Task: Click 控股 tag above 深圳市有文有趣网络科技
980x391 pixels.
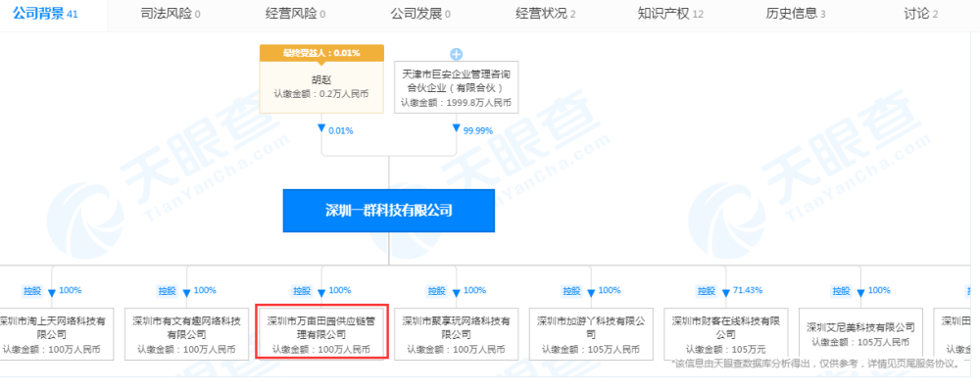Action: [167, 291]
